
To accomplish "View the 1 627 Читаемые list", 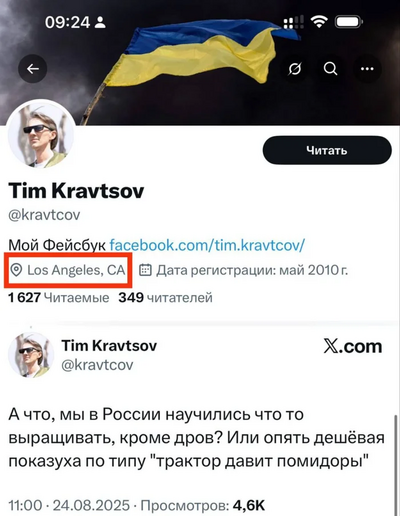I will 59,297.
